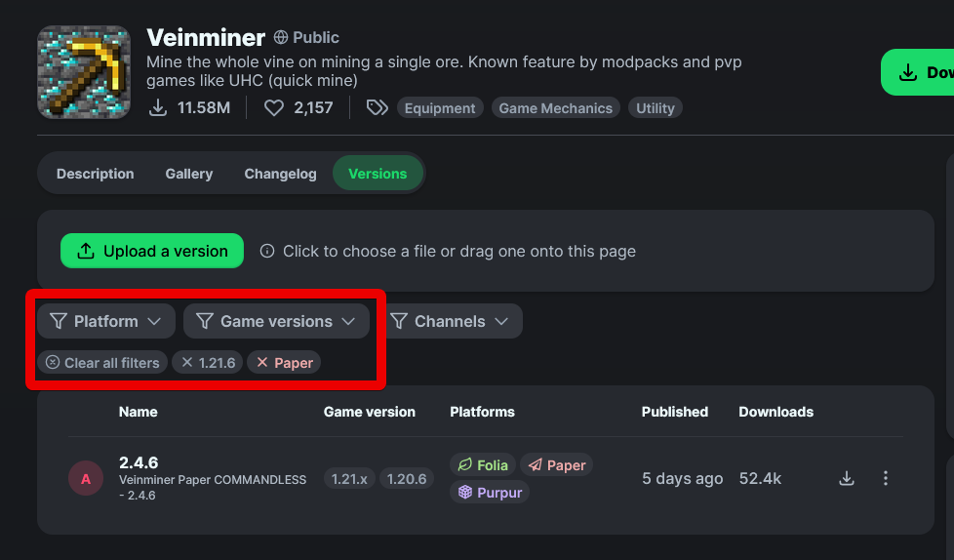Click the Veinminer project title
The width and height of the screenshot is (954, 560).
[x=206, y=37]
